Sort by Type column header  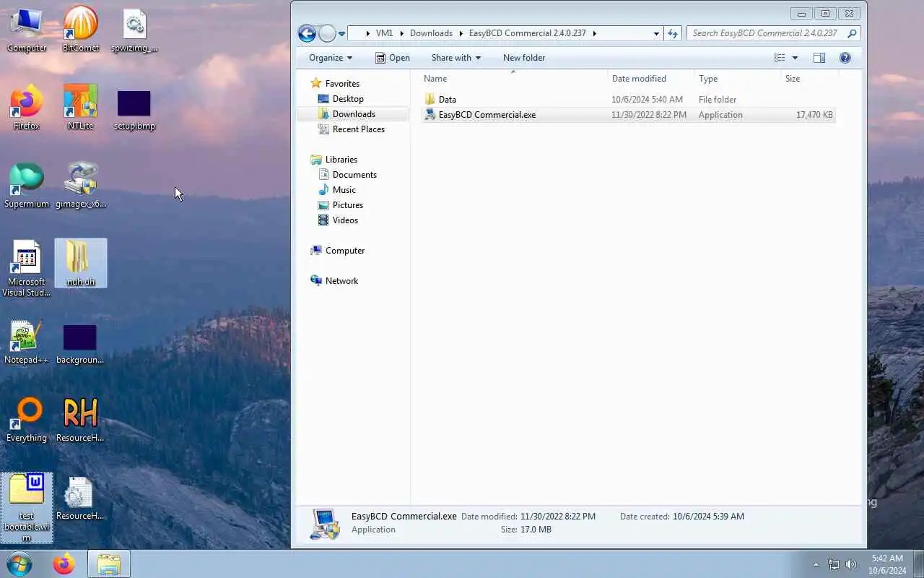click(738, 79)
